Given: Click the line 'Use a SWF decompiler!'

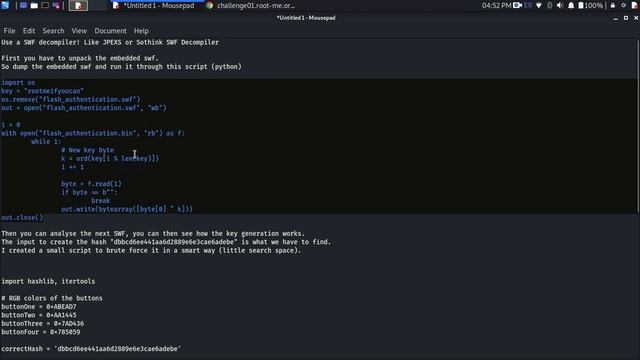Looking at the screenshot, I should click(x=110, y=42).
